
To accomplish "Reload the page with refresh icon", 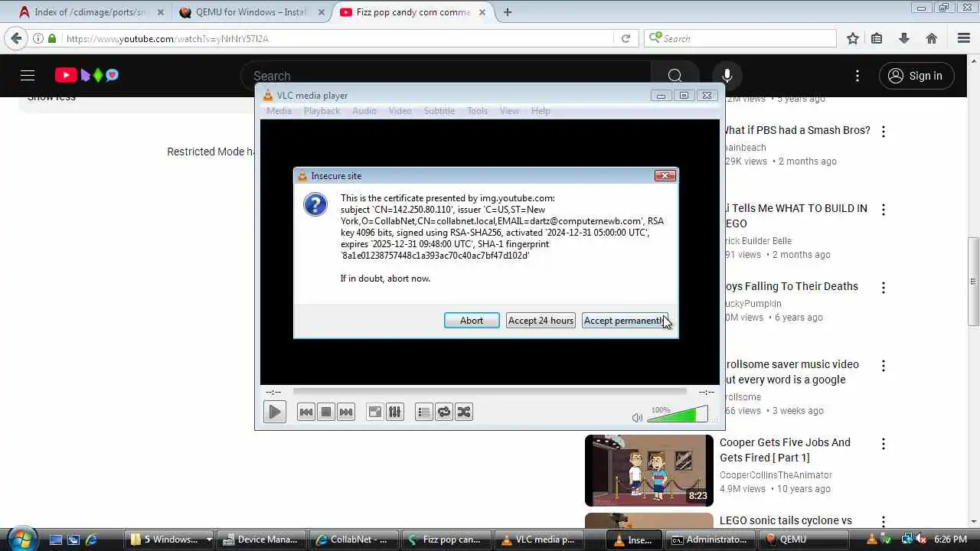I will tap(626, 38).
